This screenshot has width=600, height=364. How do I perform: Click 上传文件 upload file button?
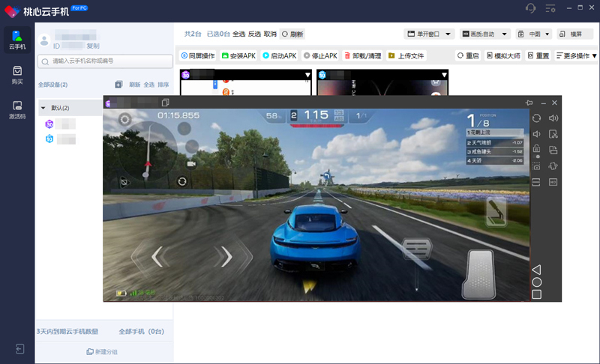(406, 55)
